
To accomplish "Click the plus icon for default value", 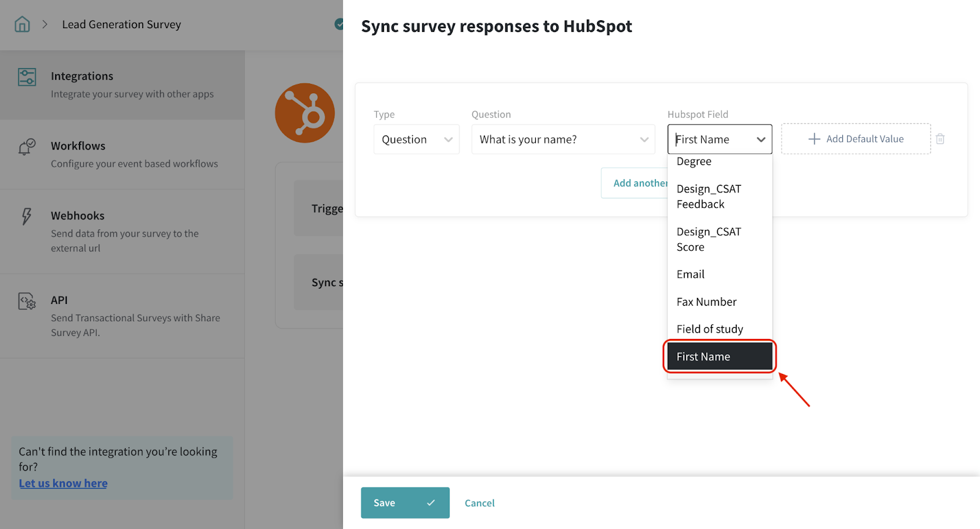I will click(814, 139).
